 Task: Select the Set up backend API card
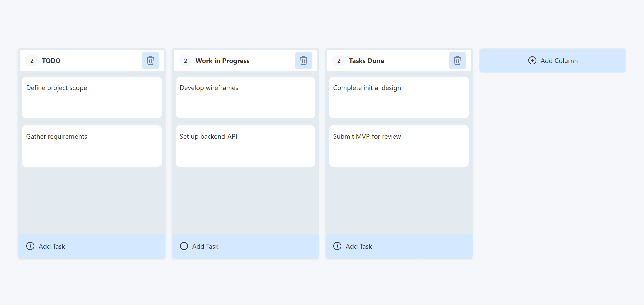pyautogui.click(x=245, y=146)
